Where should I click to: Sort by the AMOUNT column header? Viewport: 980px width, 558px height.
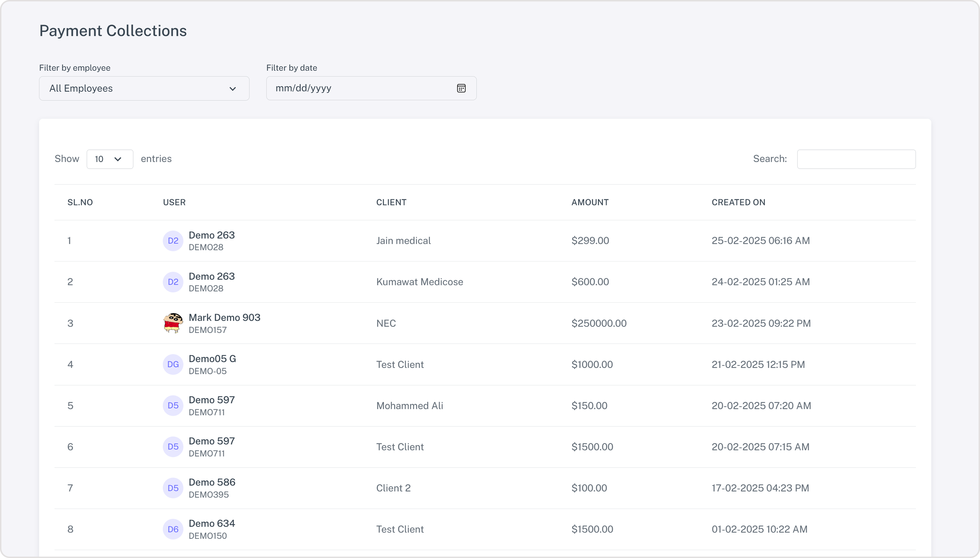click(590, 202)
